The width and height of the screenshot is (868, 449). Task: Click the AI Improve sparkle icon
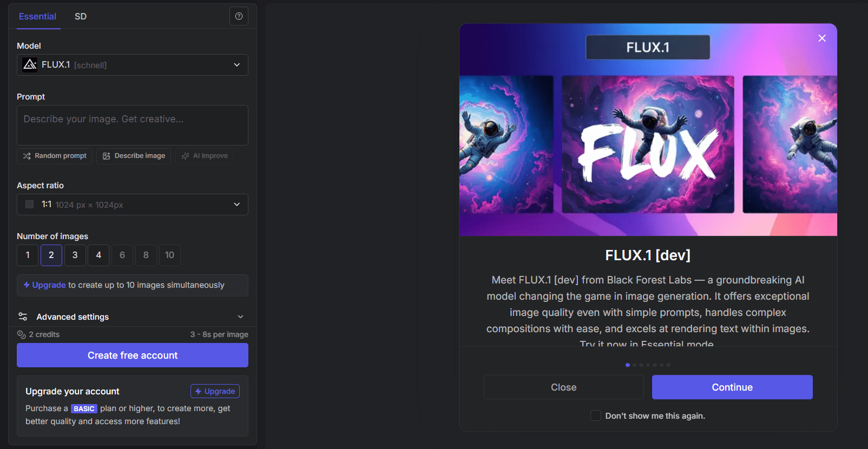(x=185, y=156)
